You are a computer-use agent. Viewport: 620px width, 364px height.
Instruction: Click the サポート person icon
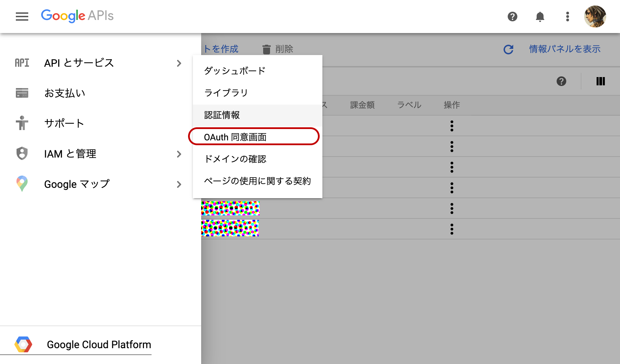point(21,123)
